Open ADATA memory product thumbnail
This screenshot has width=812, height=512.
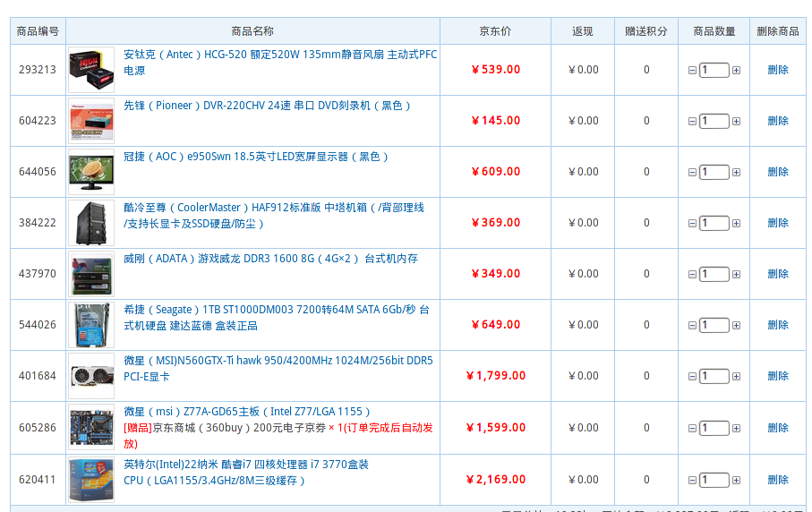pos(91,274)
